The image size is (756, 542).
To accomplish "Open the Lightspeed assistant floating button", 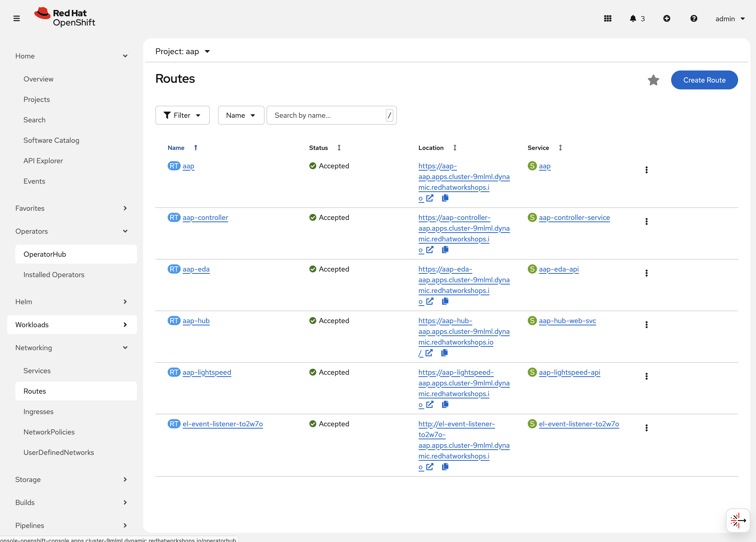I will pos(737,520).
